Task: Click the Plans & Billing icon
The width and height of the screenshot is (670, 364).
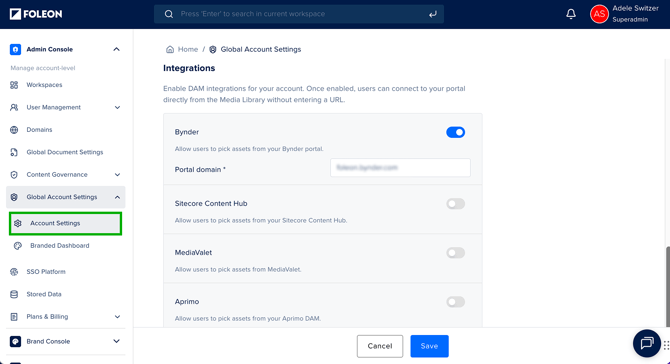Action: (14, 317)
